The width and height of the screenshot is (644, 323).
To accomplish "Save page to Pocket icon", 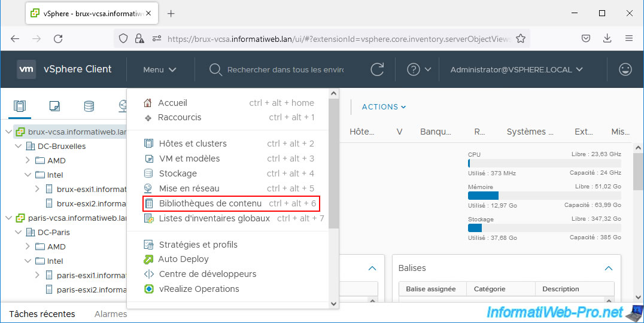I will [586, 38].
